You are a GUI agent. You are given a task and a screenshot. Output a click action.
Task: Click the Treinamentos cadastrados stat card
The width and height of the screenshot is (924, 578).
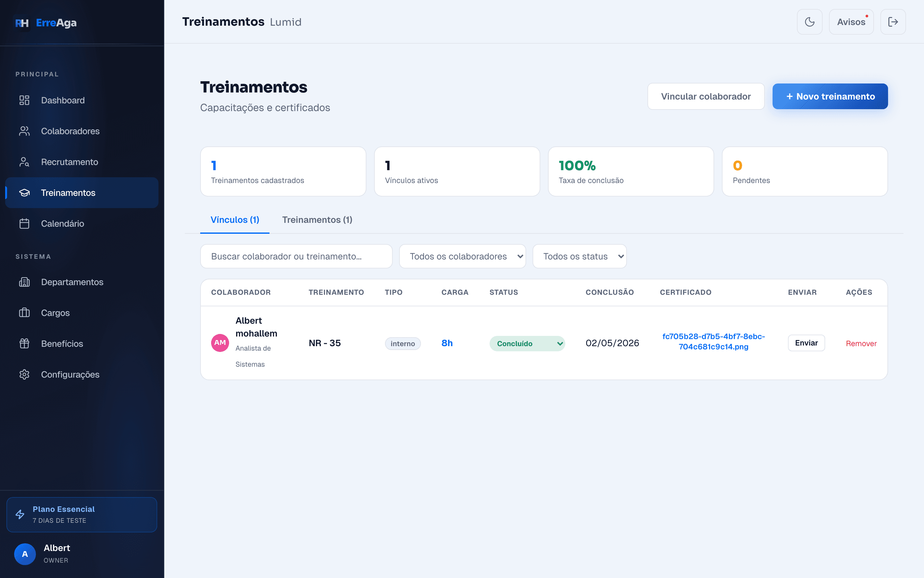coord(283,172)
